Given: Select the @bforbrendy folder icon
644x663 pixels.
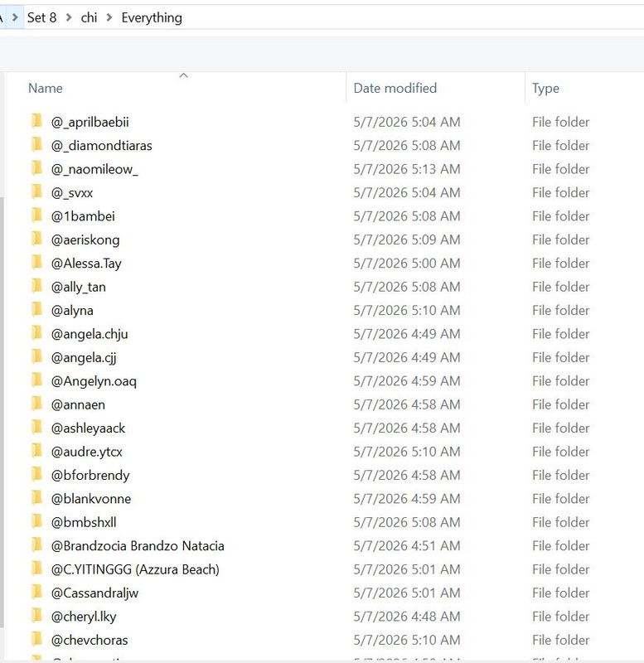Looking at the screenshot, I should click(x=36, y=475).
